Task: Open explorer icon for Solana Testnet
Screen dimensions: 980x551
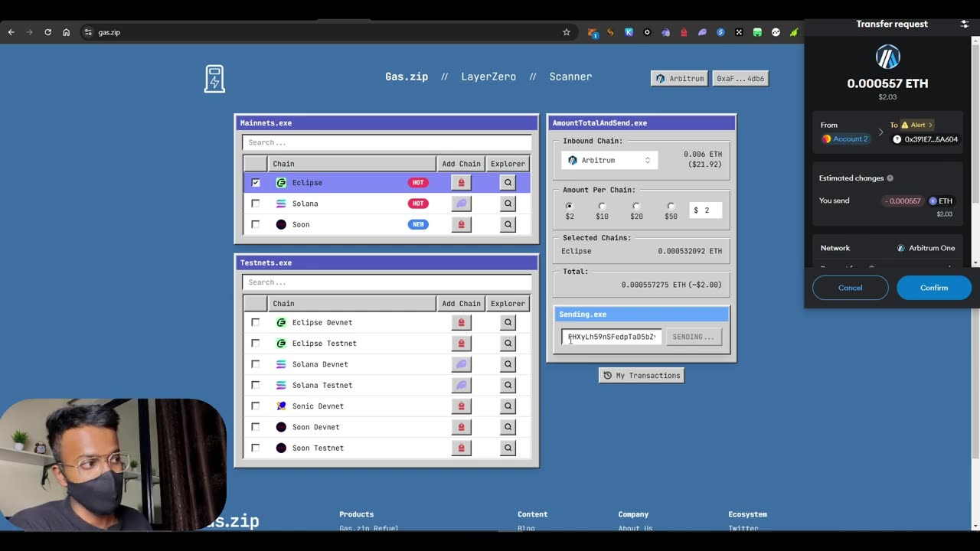Action: (508, 385)
